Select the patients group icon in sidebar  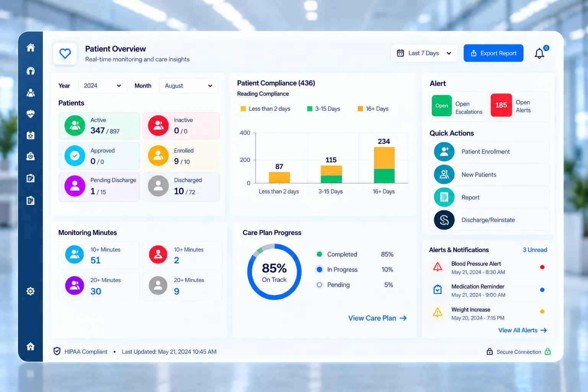[x=31, y=93]
